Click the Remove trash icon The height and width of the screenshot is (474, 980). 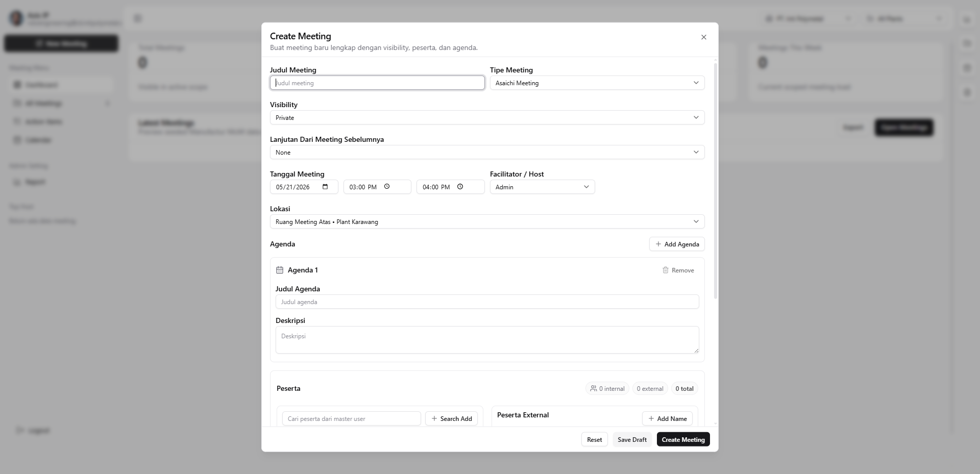click(665, 270)
